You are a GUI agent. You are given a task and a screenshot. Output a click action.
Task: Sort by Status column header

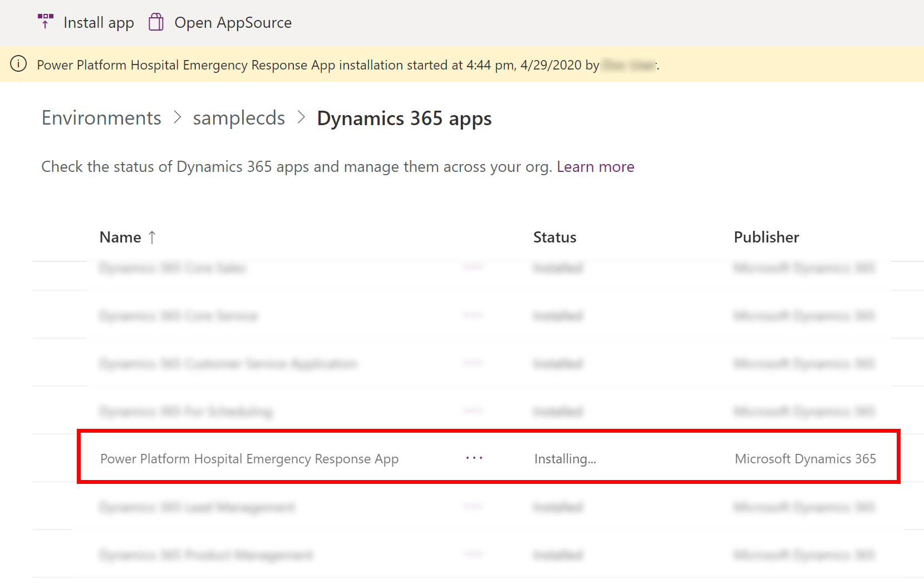click(x=555, y=237)
